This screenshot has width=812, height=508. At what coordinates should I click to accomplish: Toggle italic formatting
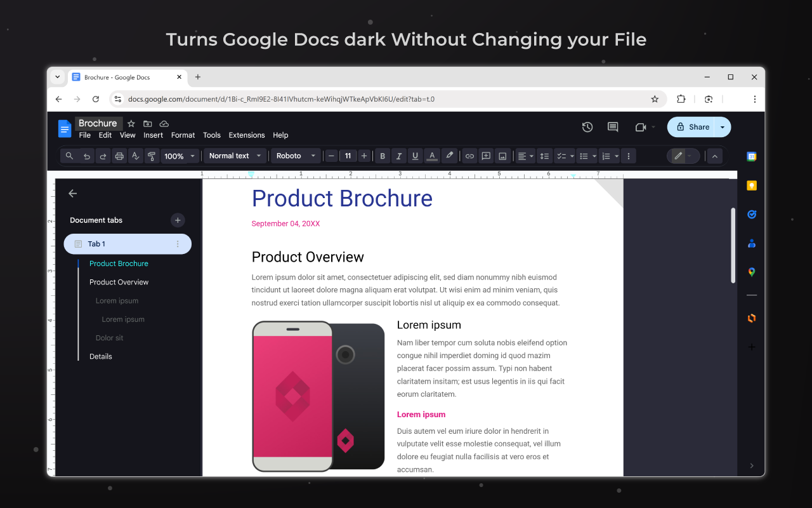398,156
